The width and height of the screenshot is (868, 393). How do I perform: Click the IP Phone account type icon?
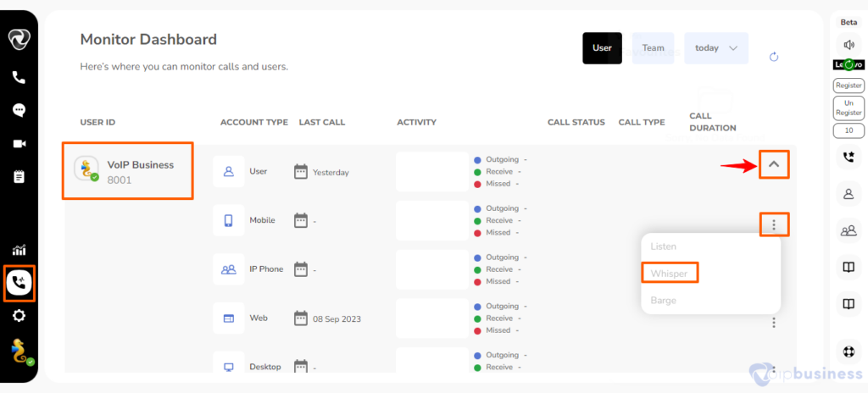coord(229,269)
